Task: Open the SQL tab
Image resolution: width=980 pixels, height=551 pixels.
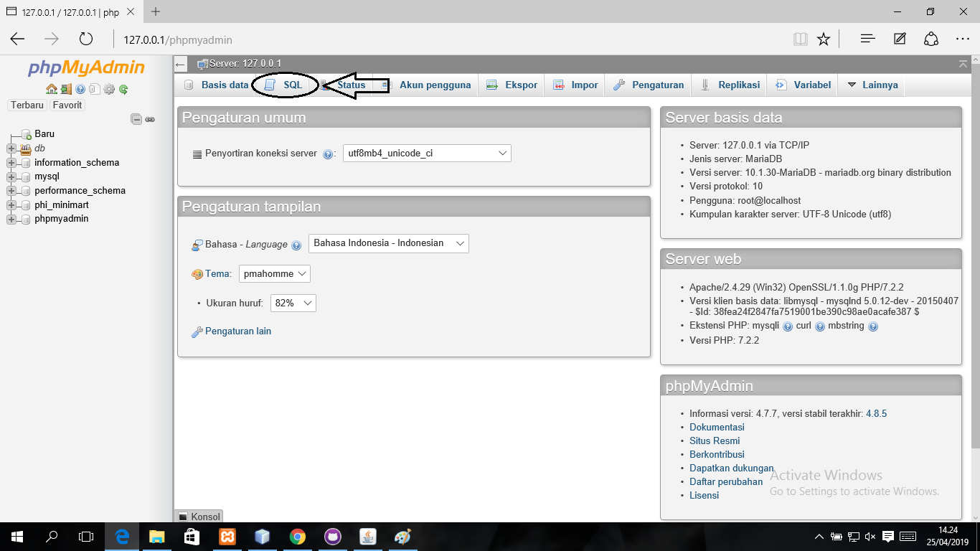Action: pos(284,85)
